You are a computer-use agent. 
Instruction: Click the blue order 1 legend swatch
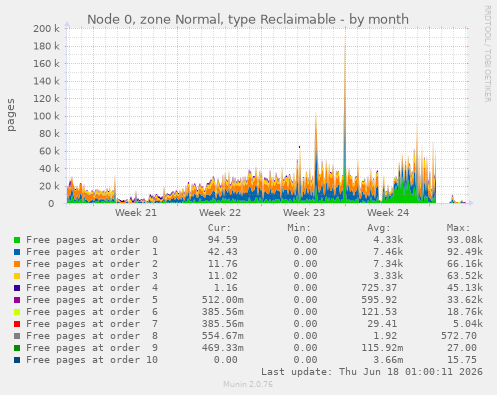coord(17,252)
